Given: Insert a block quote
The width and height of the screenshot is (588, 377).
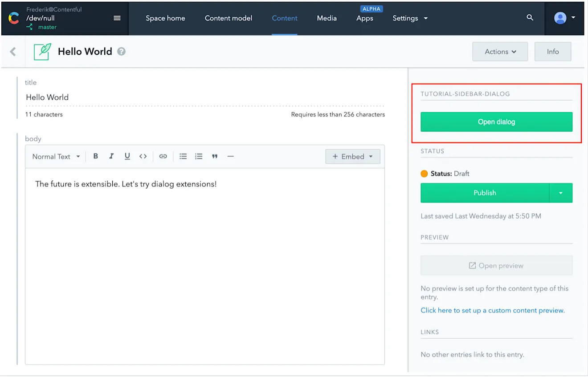Looking at the screenshot, I should [x=215, y=156].
